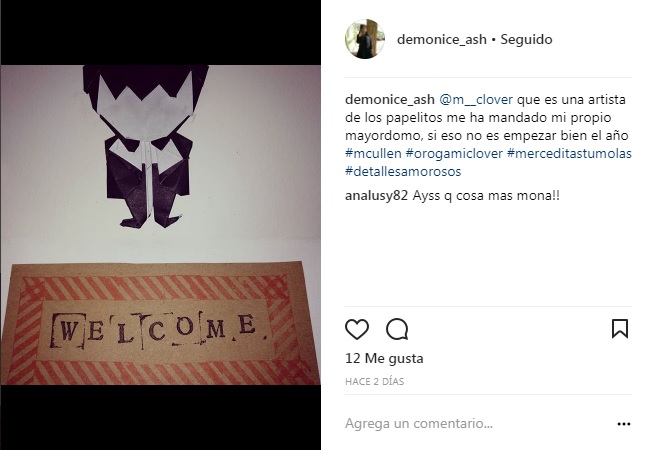
Task: Open the HACE 2 DÍAS timestamp
Action: pyautogui.click(x=374, y=381)
